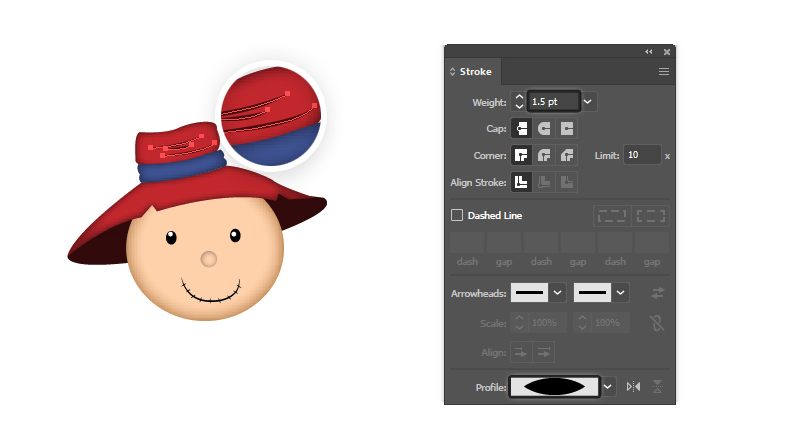
Task: Enable the Dashed Line checkbox
Action: pos(457,215)
